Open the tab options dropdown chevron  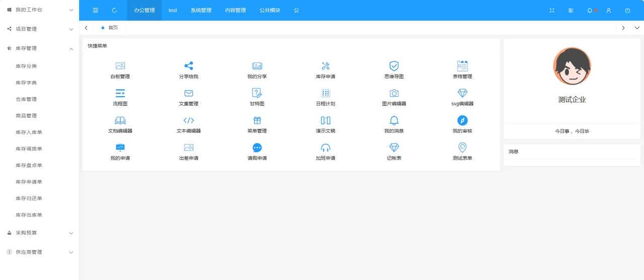click(637, 28)
